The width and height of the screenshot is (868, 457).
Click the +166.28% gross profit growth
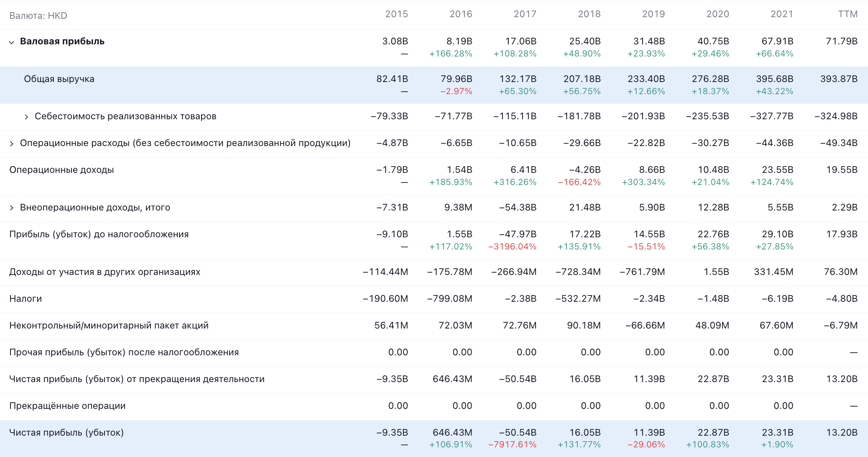coord(451,54)
